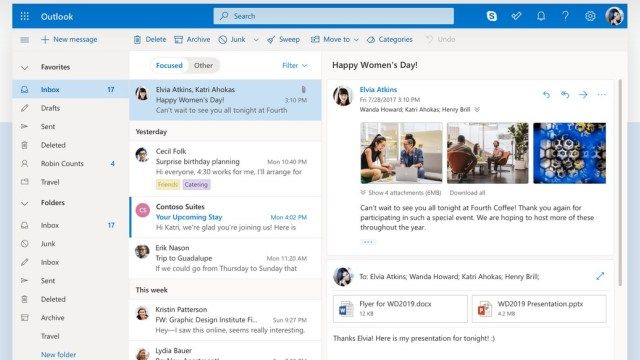Open Settings gear icon
640x360 pixels.
(x=590, y=16)
